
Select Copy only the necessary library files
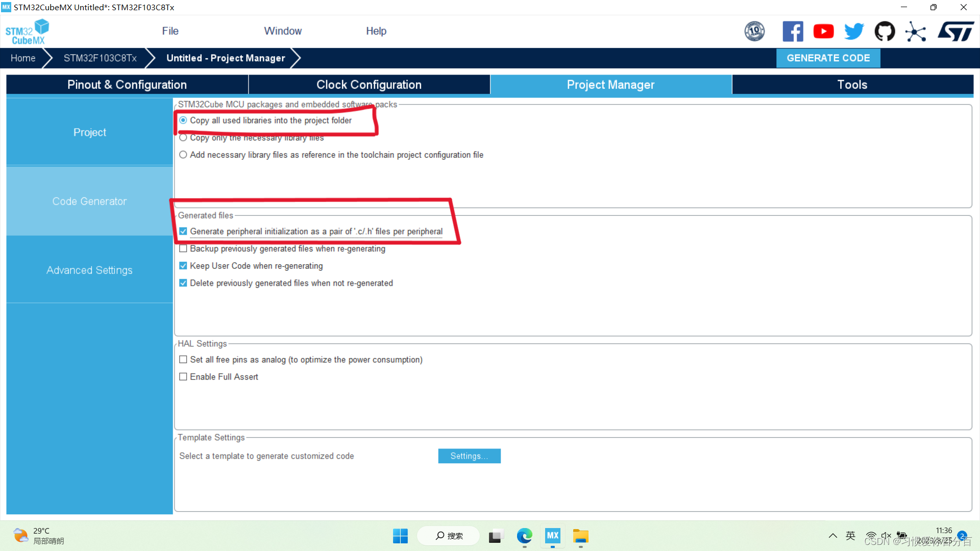183,138
